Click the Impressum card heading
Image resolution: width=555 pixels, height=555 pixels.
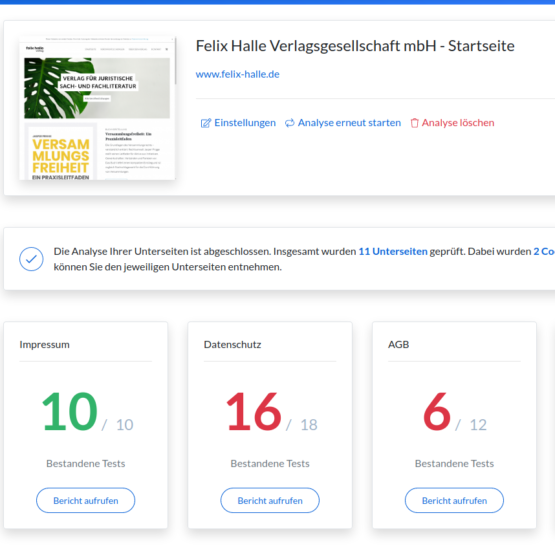tap(45, 344)
